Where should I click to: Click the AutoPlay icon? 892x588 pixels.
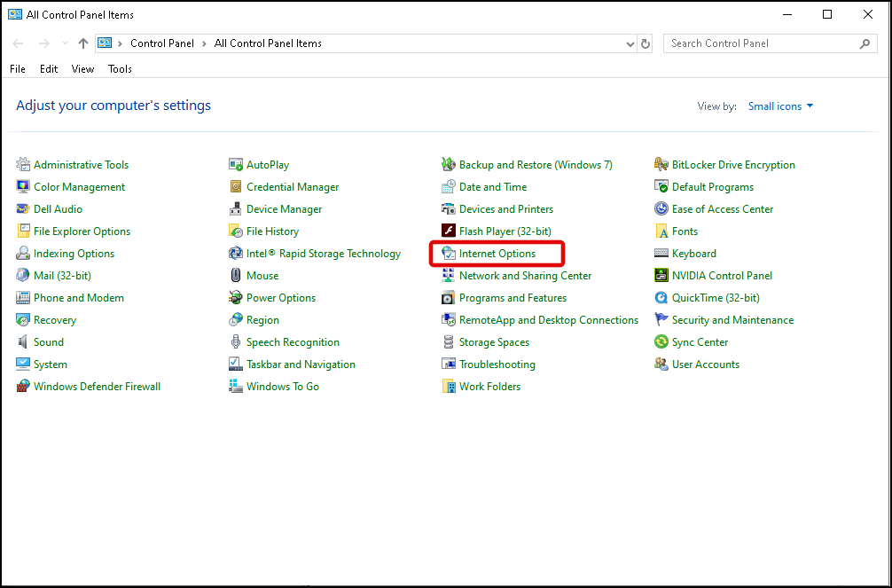click(x=236, y=164)
